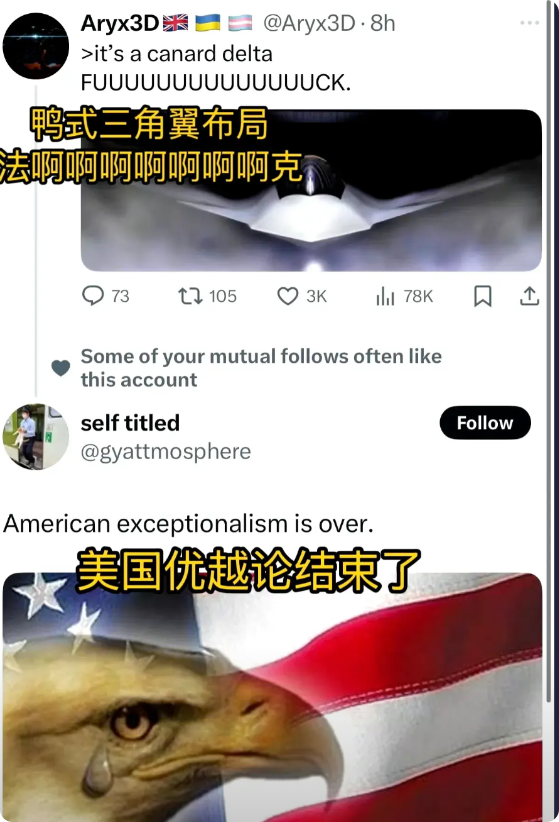The height and width of the screenshot is (822, 559).
Task: Click the repost icon showing 105
Action: pos(190,296)
